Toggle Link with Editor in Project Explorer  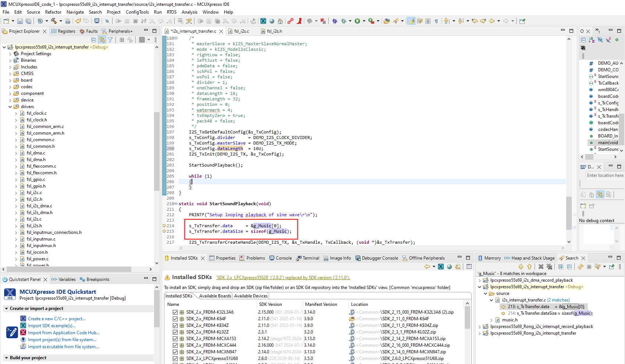pos(102,40)
